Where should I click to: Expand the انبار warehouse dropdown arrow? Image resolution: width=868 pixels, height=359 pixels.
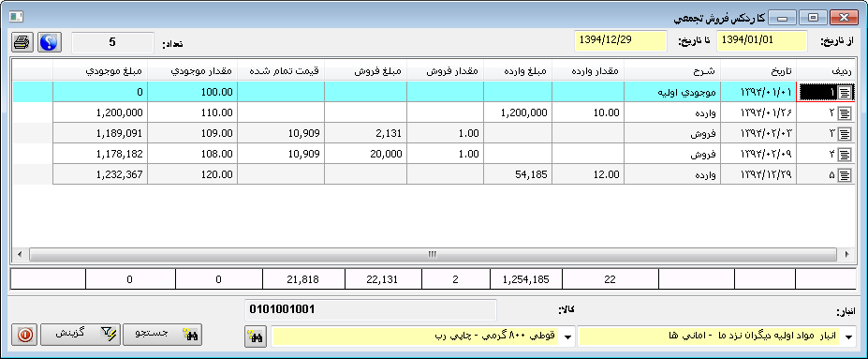tap(848, 337)
